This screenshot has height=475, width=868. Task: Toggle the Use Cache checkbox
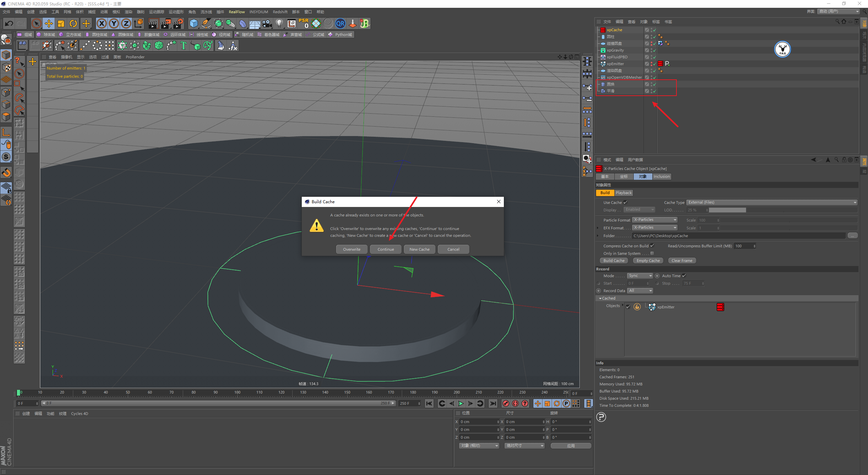(x=625, y=203)
